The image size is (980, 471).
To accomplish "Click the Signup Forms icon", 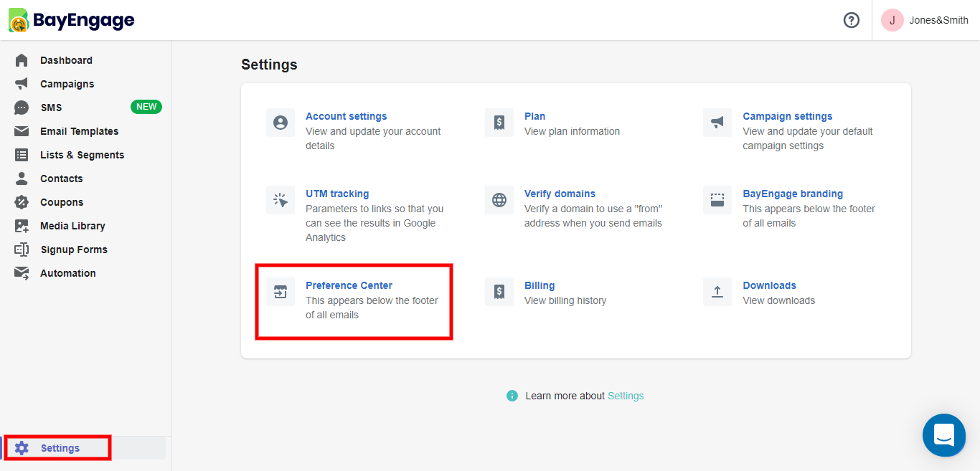I will (x=22, y=249).
